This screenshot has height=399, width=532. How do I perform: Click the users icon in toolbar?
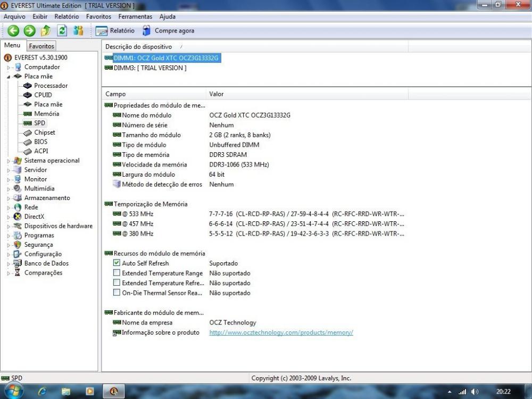(78, 31)
